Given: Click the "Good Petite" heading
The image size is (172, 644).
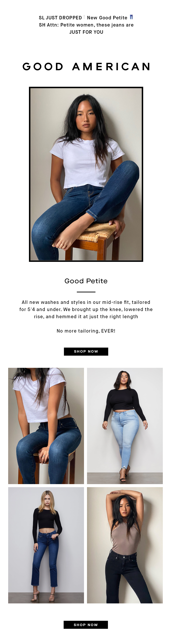Looking at the screenshot, I should [86, 281].
